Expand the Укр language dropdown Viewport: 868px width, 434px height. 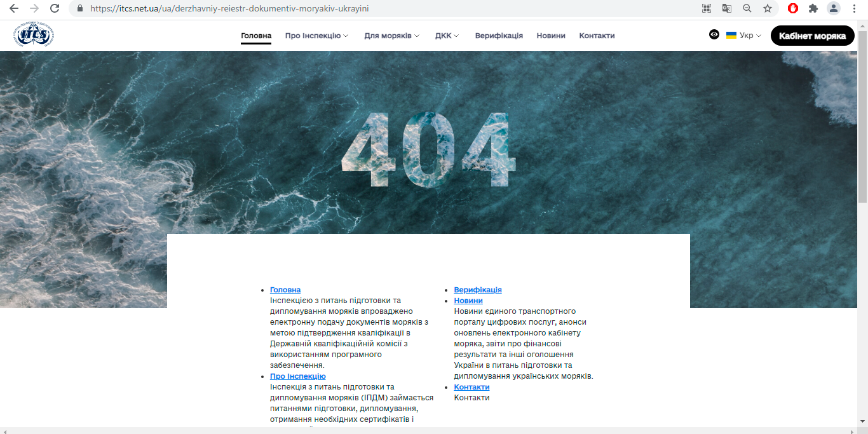coord(743,36)
